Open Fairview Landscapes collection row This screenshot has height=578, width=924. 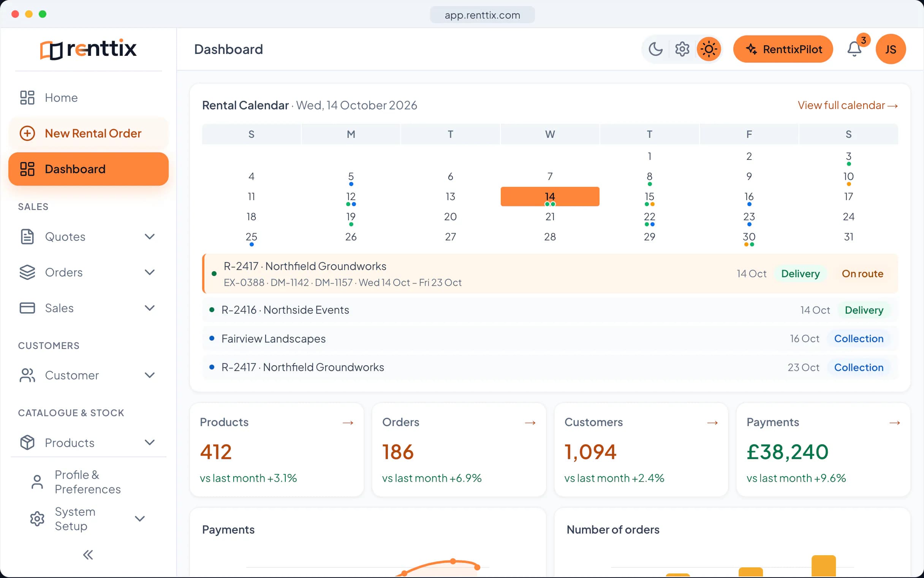click(550, 338)
